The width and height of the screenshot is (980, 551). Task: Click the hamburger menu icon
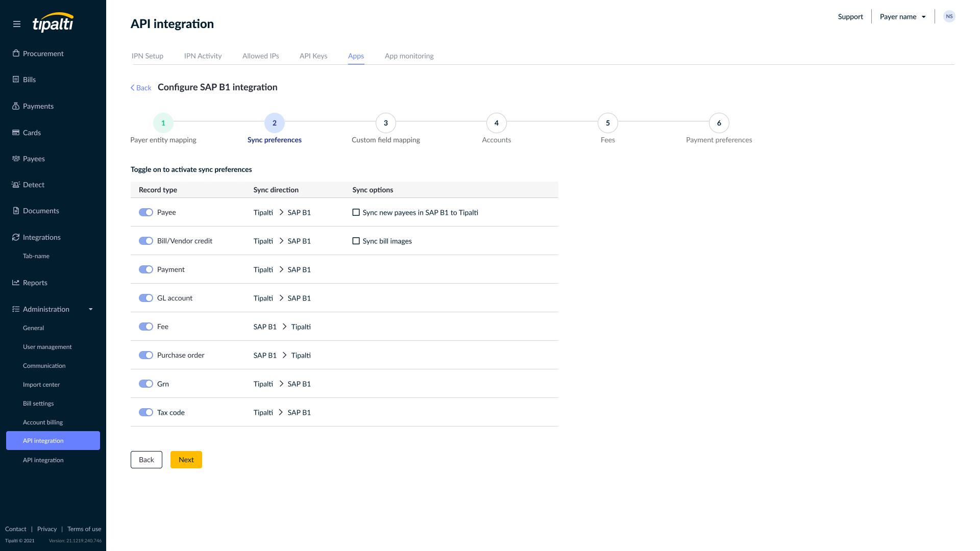(17, 24)
